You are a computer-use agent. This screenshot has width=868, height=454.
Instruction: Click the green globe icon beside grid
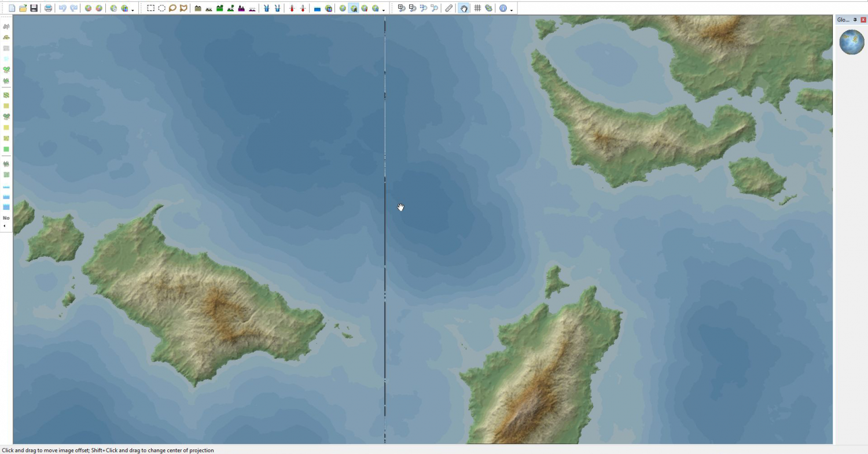pyautogui.click(x=488, y=8)
